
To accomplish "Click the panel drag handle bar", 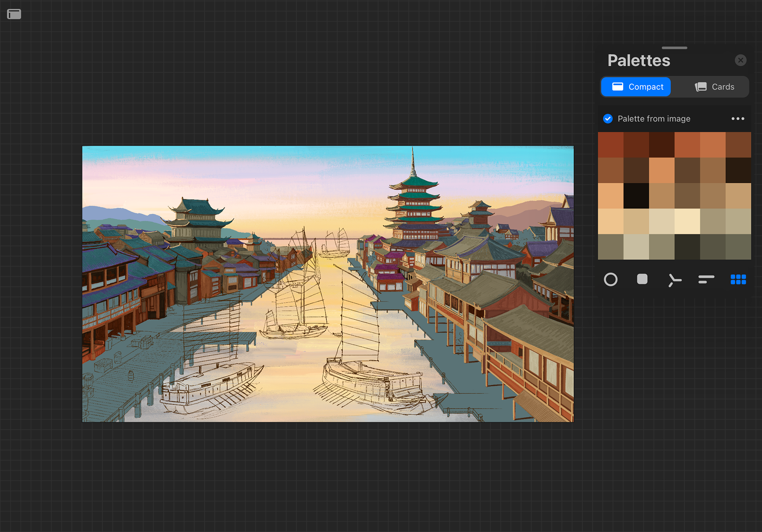I will pyautogui.click(x=674, y=48).
